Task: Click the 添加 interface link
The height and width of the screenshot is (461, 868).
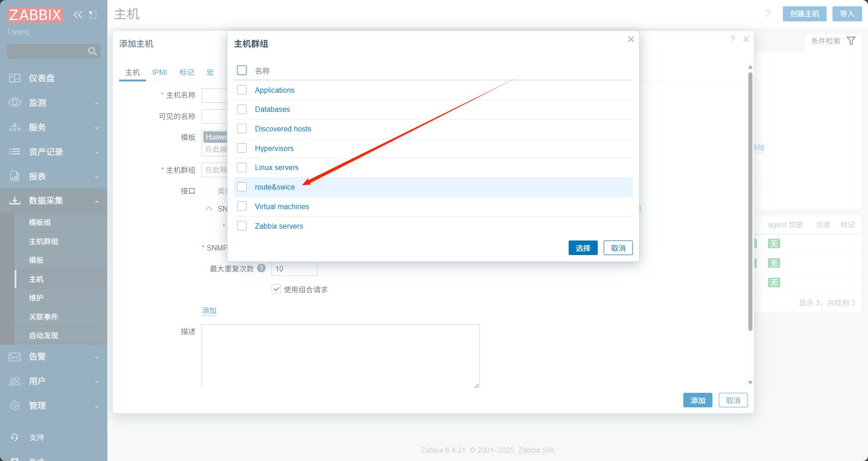Action: [209, 311]
